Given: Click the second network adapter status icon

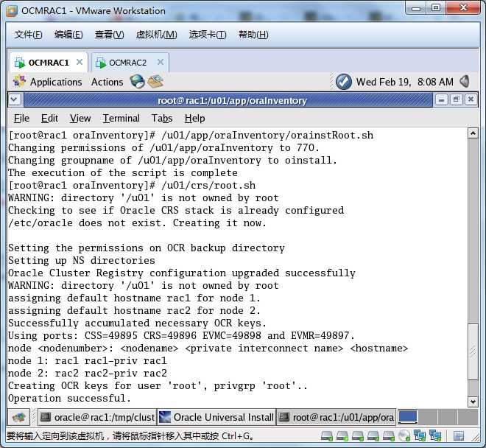Looking at the screenshot, I should [435, 436].
